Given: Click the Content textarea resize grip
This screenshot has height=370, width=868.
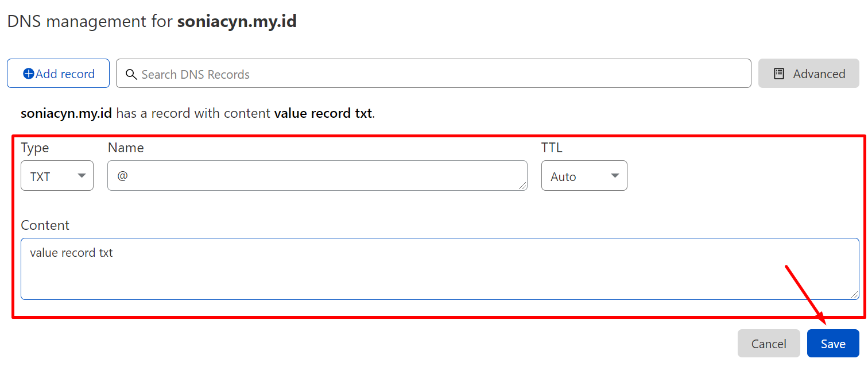Looking at the screenshot, I should (x=855, y=295).
